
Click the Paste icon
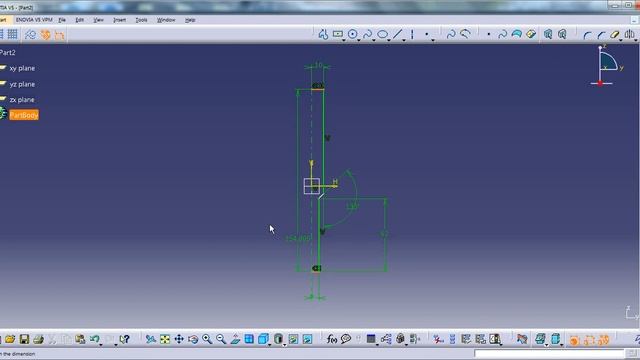pyautogui.click(x=80, y=339)
